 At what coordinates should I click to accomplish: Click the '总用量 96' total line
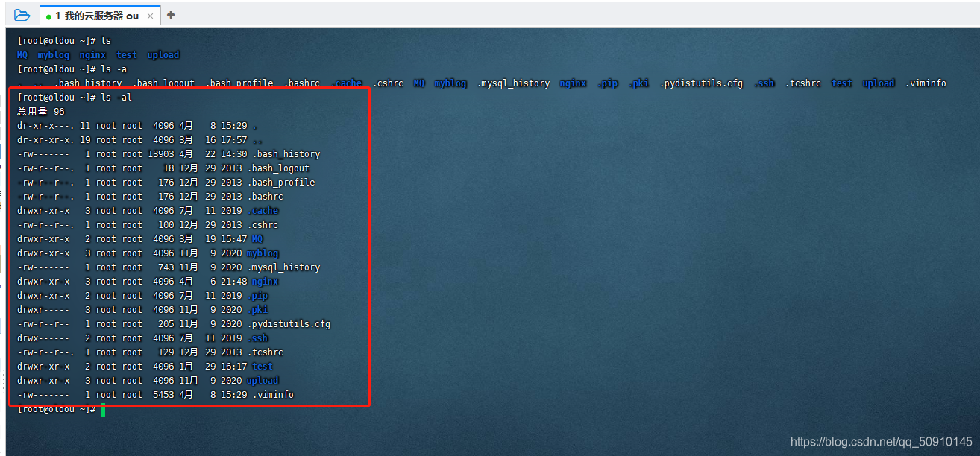point(41,112)
